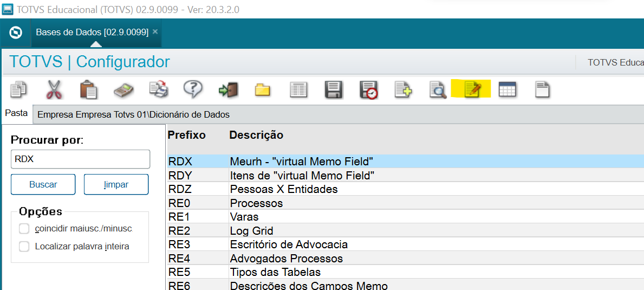Click the Procurar por search field
Screen dimensions: 644x290
pyautogui.click(x=81, y=159)
